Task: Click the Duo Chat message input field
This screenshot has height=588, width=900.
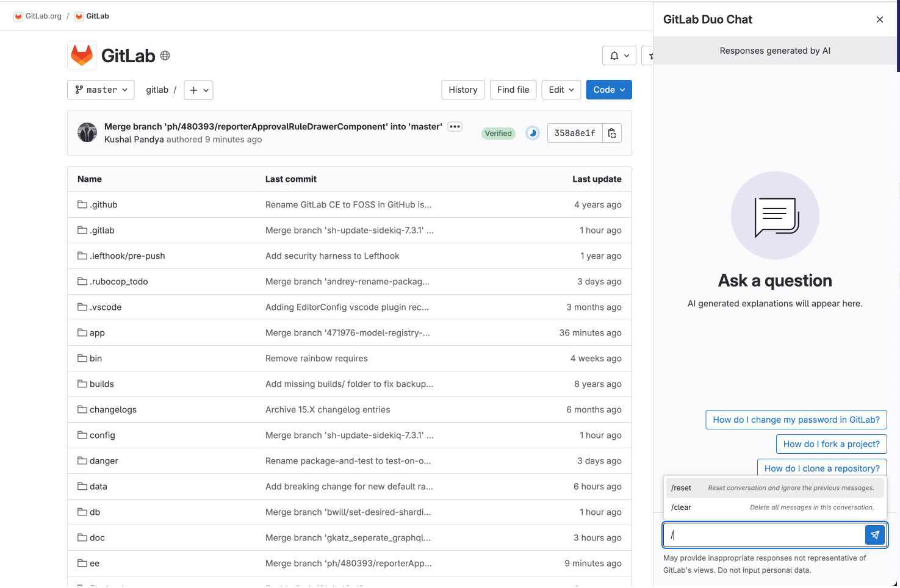Action: (x=763, y=534)
